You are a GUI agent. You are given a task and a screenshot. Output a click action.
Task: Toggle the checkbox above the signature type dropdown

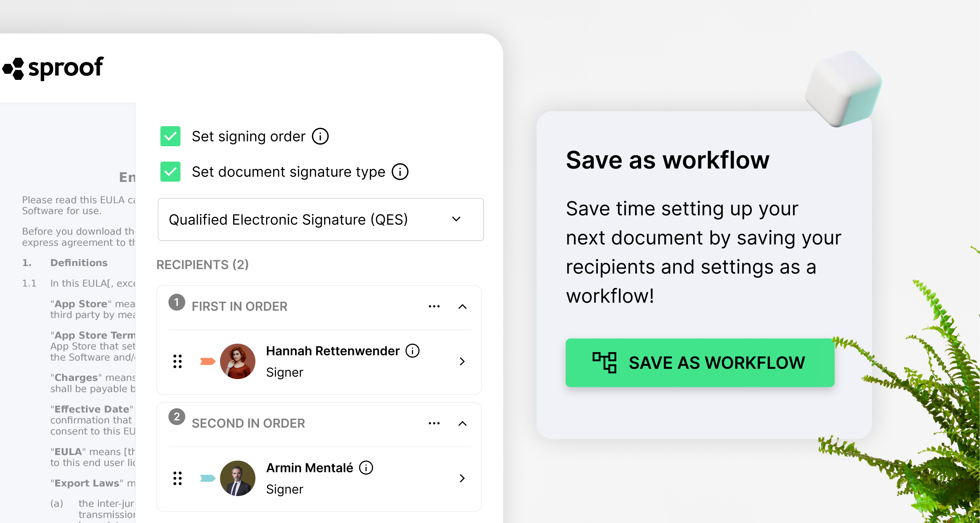click(170, 172)
